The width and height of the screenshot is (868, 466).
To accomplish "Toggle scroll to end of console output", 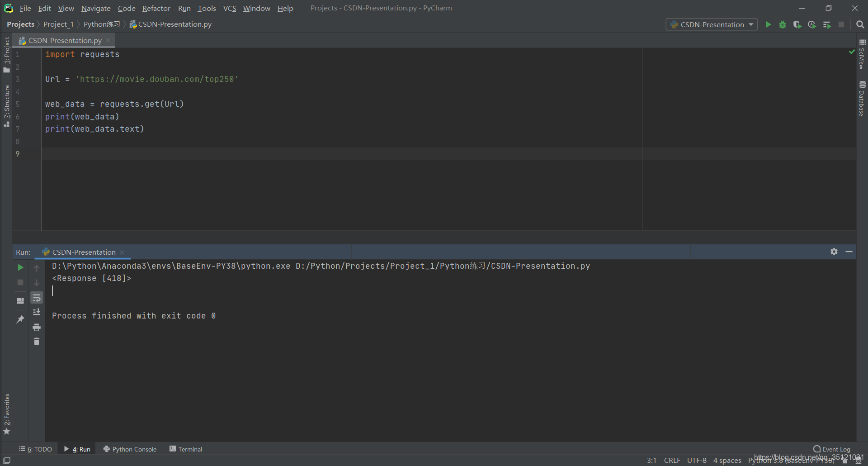I will tap(37, 312).
